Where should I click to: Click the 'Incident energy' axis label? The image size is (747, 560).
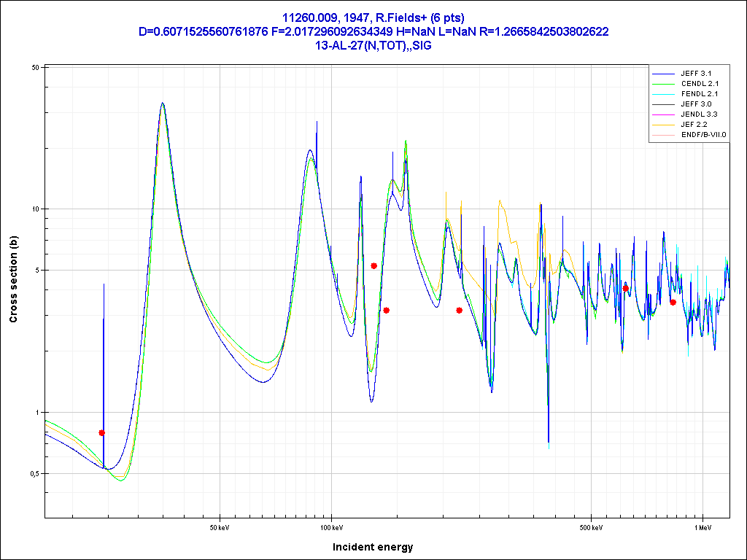tap(373, 547)
